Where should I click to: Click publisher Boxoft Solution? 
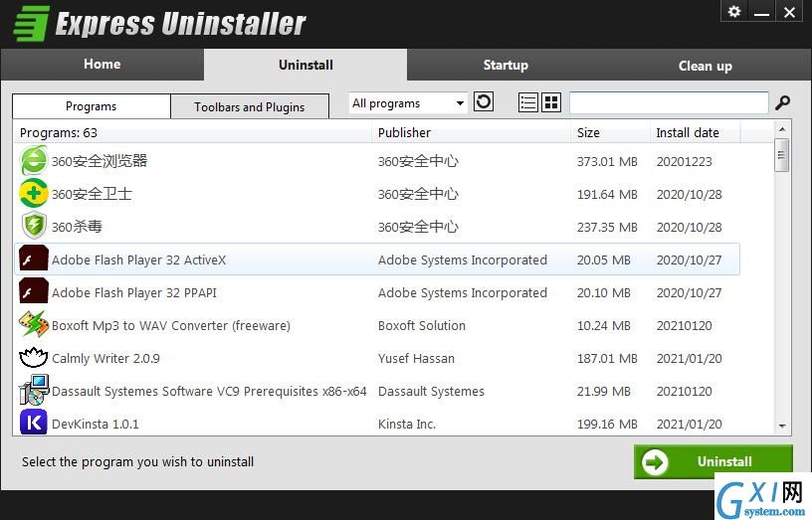[x=422, y=325]
